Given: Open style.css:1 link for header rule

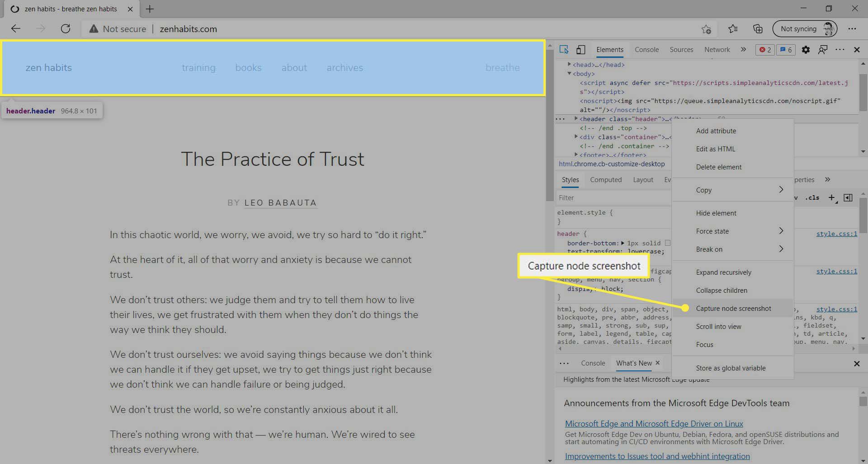Looking at the screenshot, I should (x=836, y=234).
